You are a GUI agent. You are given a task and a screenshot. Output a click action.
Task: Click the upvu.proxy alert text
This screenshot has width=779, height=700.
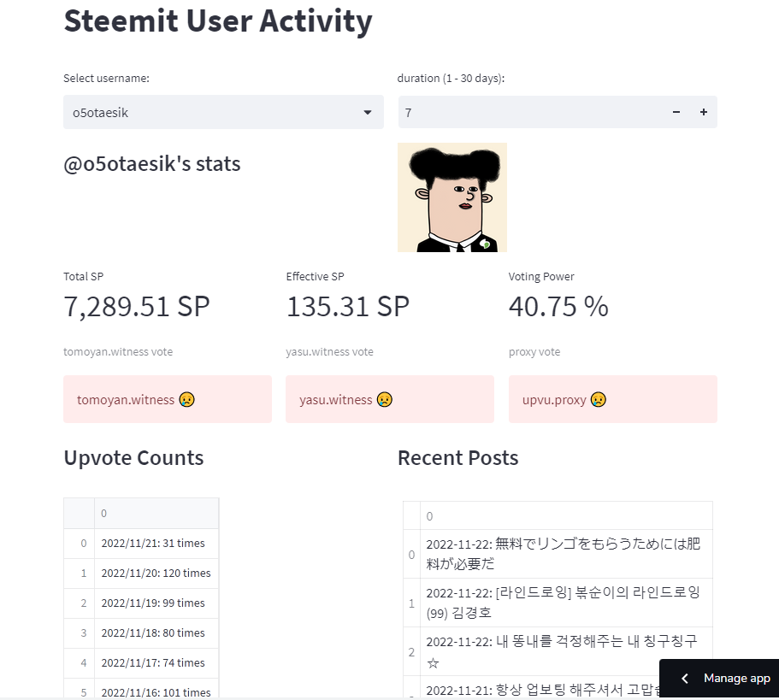554,400
